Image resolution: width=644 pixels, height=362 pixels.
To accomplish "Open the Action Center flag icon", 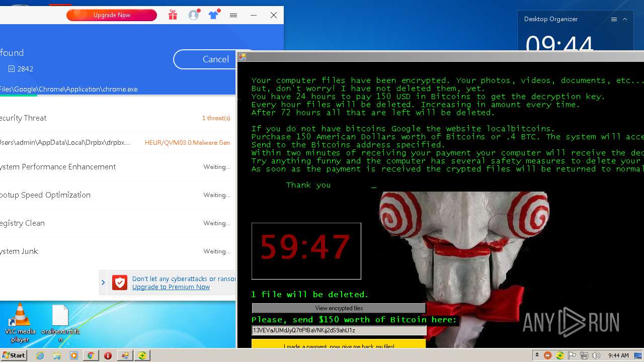I will click(572, 355).
